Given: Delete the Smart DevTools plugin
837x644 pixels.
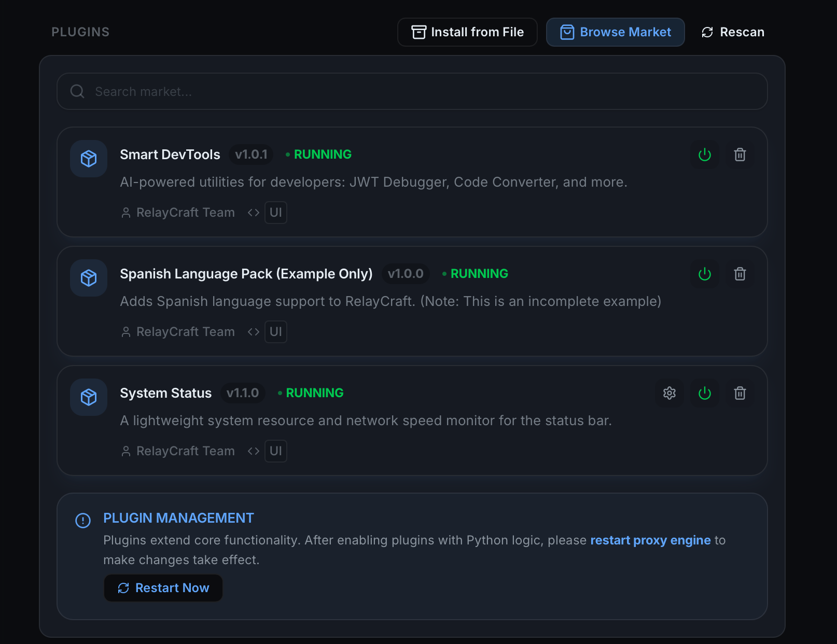Looking at the screenshot, I should coord(740,155).
